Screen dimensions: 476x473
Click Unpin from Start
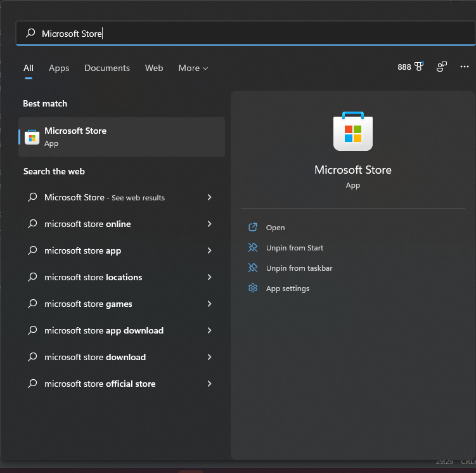295,248
